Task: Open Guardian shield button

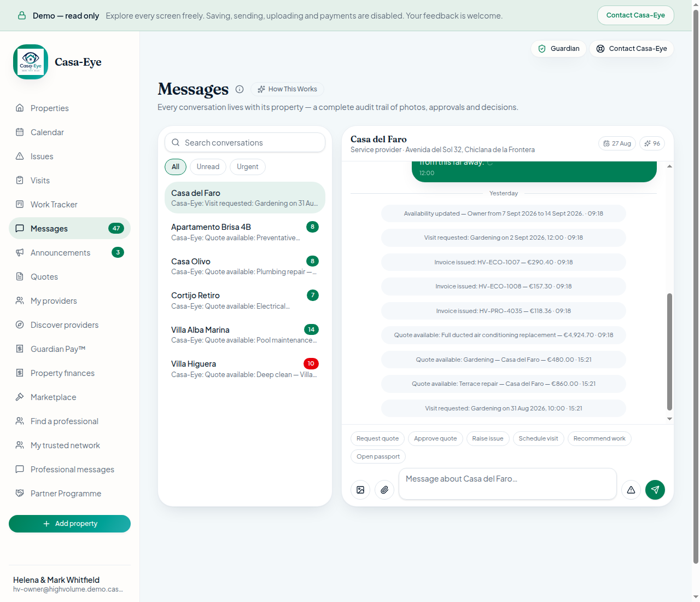Action: point(558,49)
